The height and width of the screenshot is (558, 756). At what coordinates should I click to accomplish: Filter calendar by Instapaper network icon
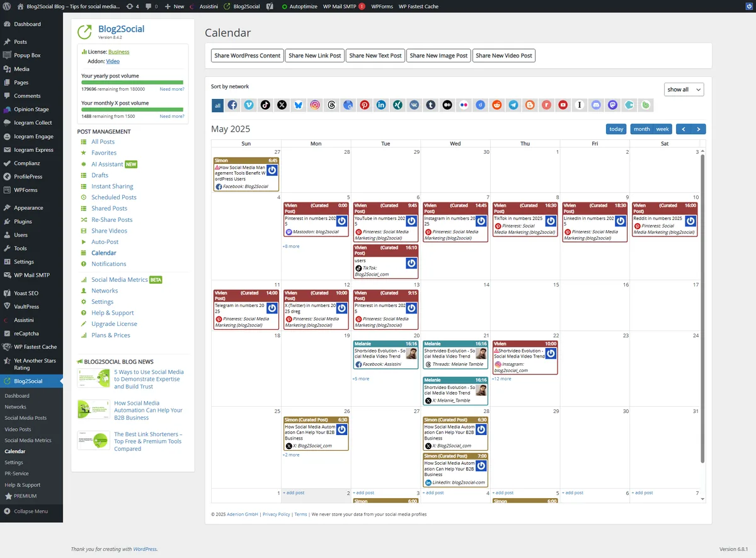[x=580, y=105]
